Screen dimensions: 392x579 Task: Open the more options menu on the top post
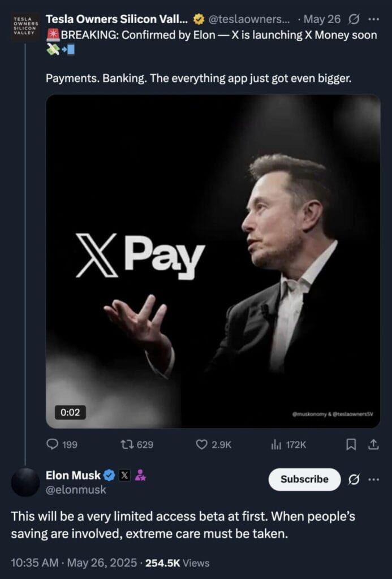(x=373, y=19)
